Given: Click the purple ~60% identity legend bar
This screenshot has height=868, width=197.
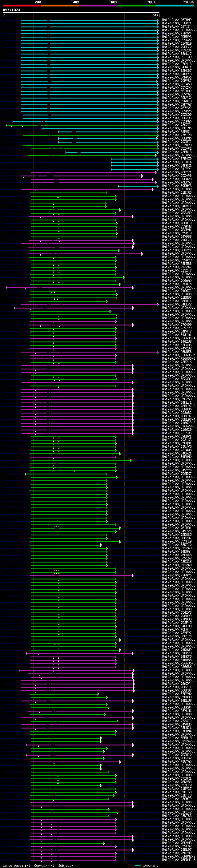Looking at the screenshot, I should [x=98, y=6].
